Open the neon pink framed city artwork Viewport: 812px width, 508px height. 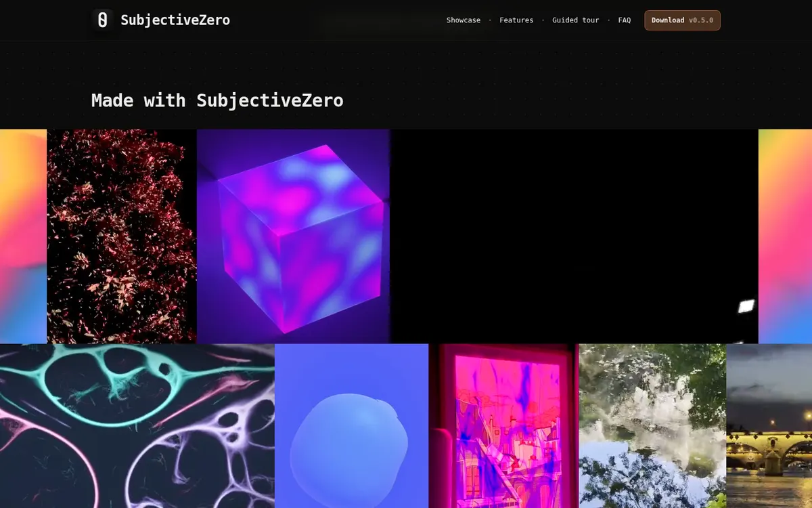(504, 426)
